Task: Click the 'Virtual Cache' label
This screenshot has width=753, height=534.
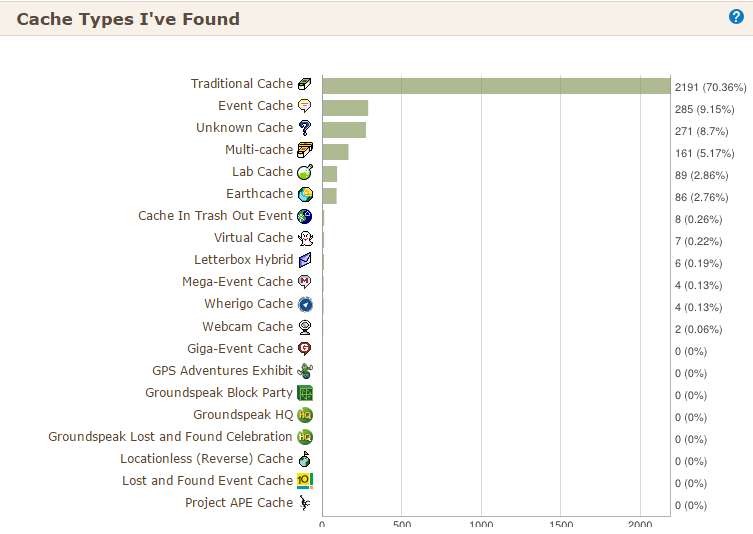Action: pos(253,238)
